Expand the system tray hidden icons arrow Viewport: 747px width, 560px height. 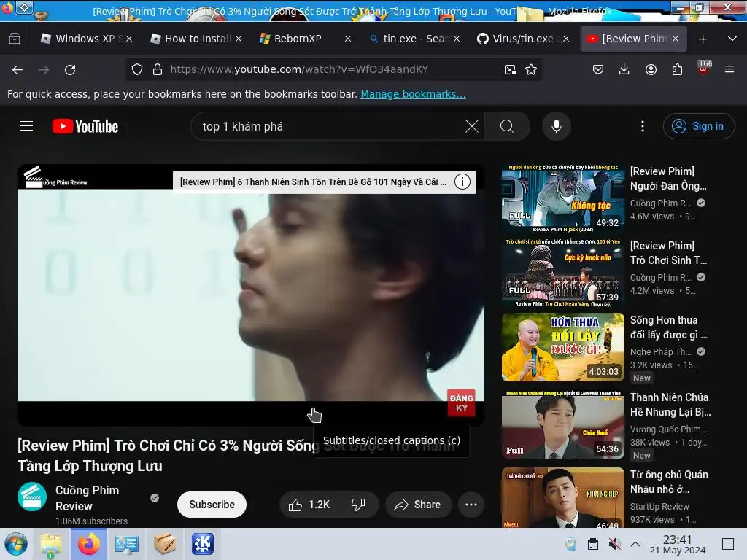tap(635, 544)
